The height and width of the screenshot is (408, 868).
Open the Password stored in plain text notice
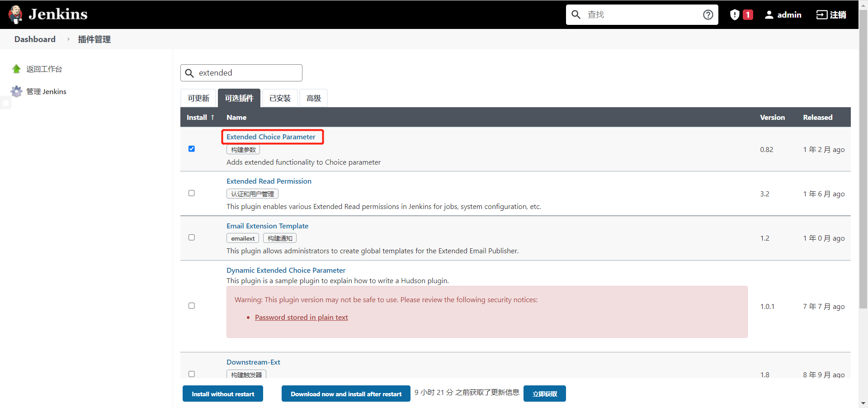point(302,317)
